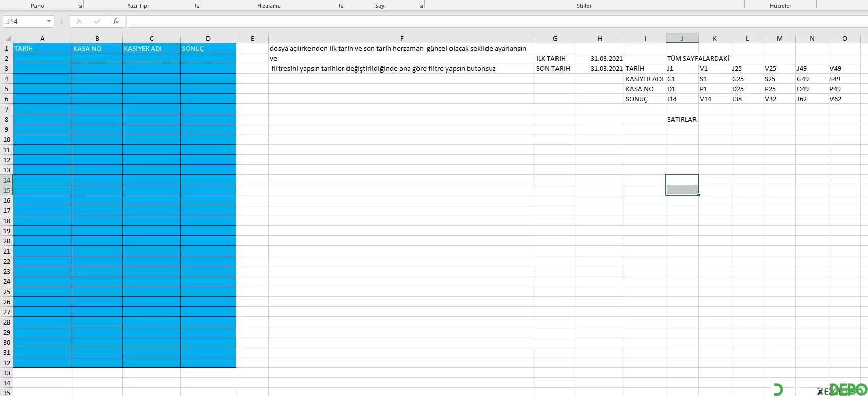868x396 pixels.
Task: Click the KASA NO label in column I
Action: (x=645, y=89)
